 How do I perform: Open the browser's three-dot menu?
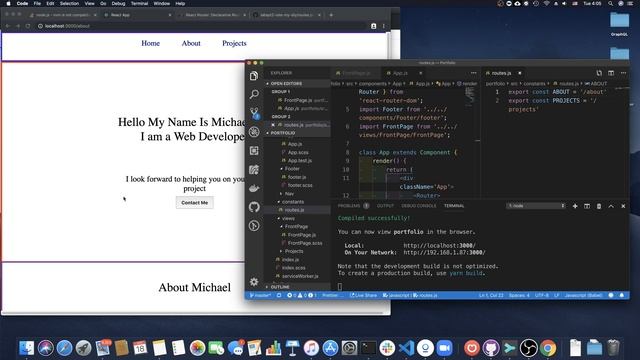(384, 26)
